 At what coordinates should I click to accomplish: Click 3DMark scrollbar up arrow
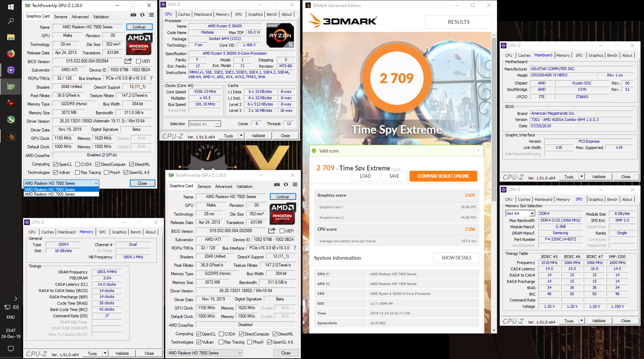pyautogui.click(x=494, y=35)
